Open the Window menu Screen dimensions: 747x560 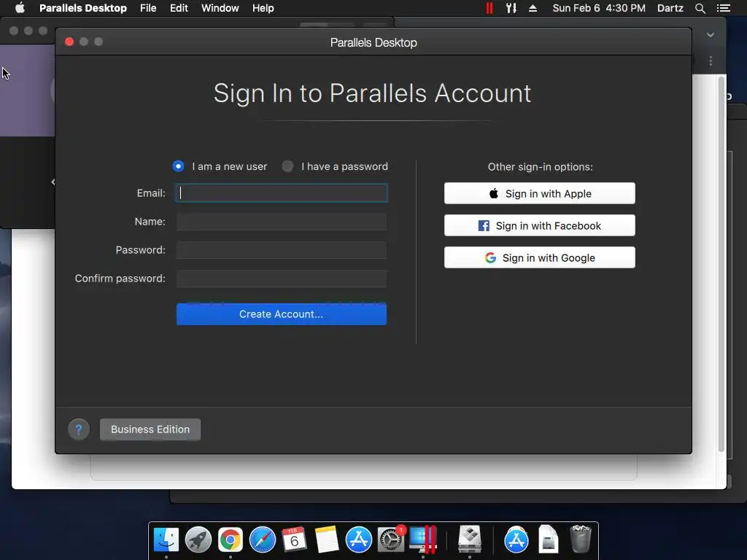click(x=220, y=8)
